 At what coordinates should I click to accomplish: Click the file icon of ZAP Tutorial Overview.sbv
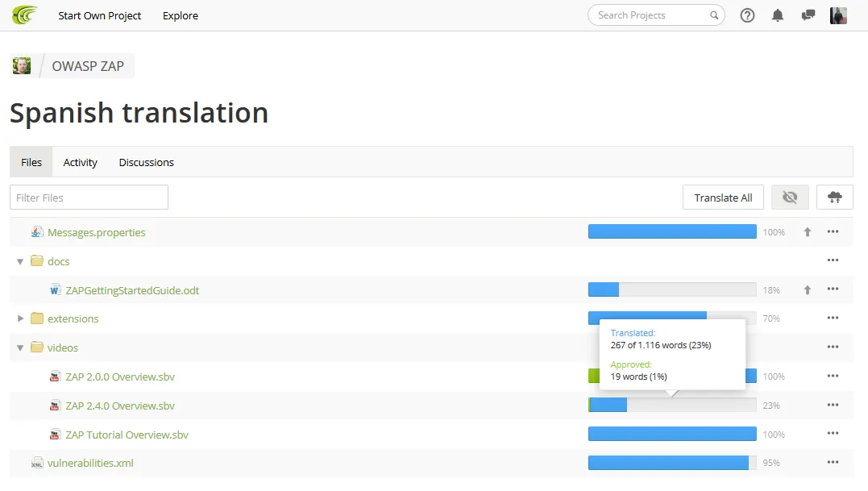(55, 434)
